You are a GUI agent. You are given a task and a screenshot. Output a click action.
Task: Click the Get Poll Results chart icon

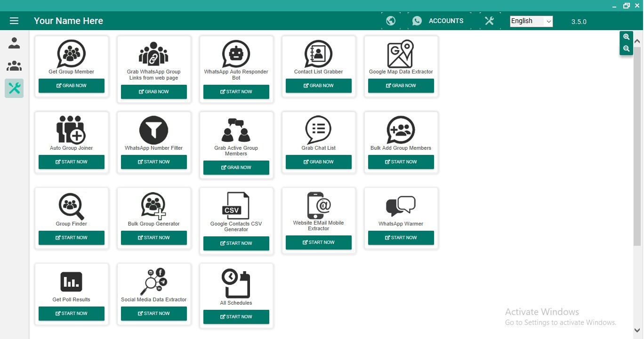pyautogui.click(x=72, y=282)
